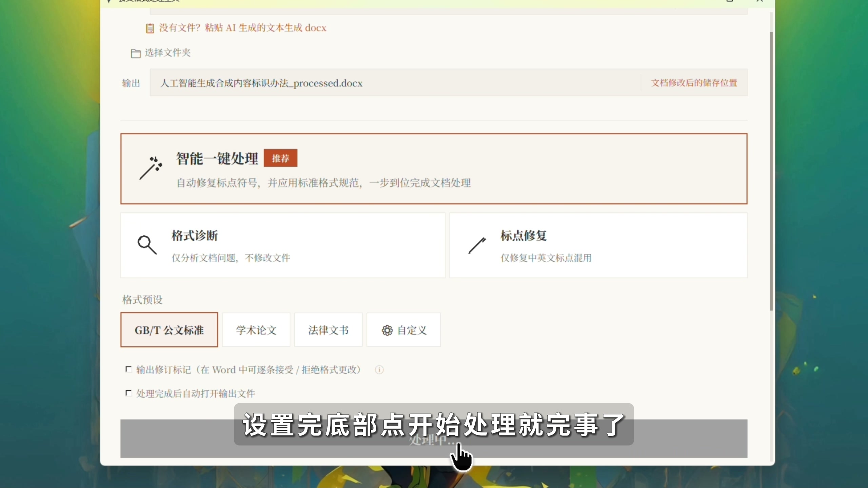The height and width of the screenshot is (488, 868).
Task: Open the 自定义 custom preset
Action: coord(403,330)
